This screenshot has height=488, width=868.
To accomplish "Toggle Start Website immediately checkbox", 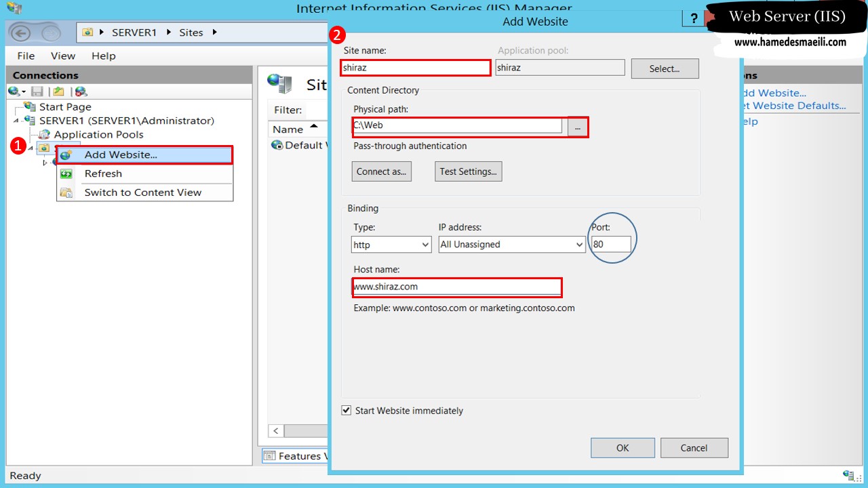I will pos(347,411).
